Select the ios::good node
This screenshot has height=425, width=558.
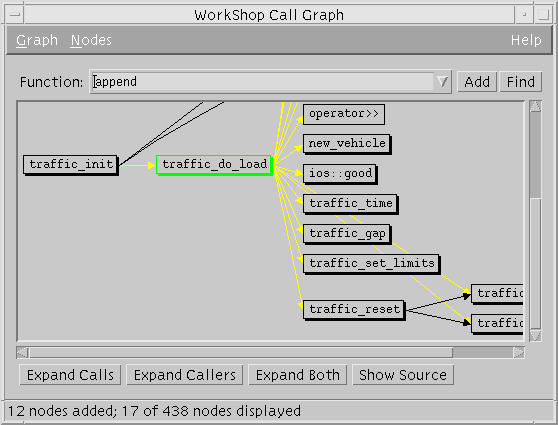click(x=340, y=174)
